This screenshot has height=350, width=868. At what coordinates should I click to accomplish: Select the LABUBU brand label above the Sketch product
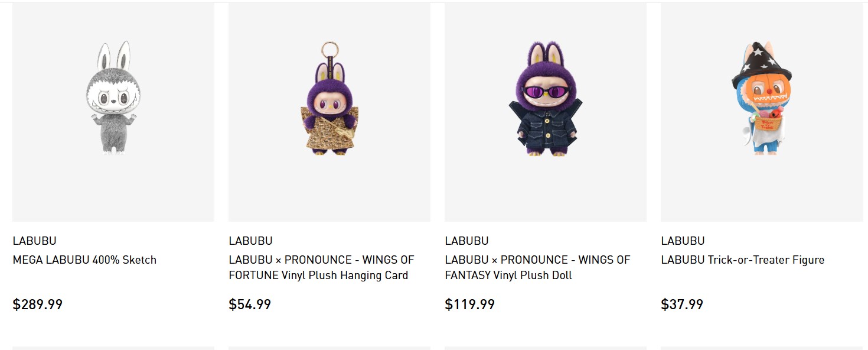pyautogui.click(x=34, y=241)
